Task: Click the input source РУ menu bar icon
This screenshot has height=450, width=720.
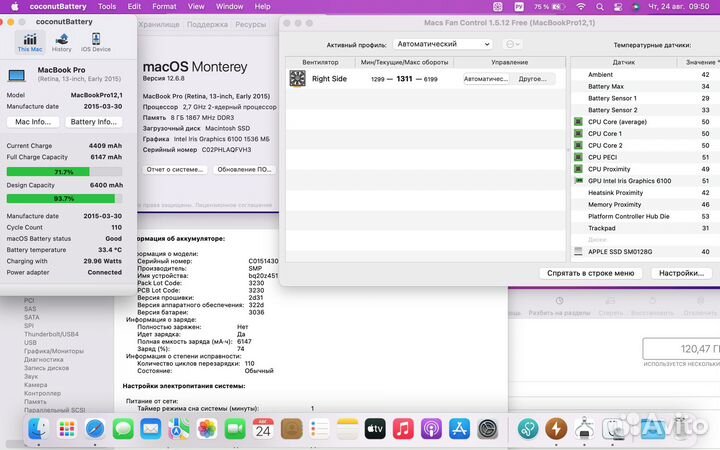Action: tap(519, 6)
